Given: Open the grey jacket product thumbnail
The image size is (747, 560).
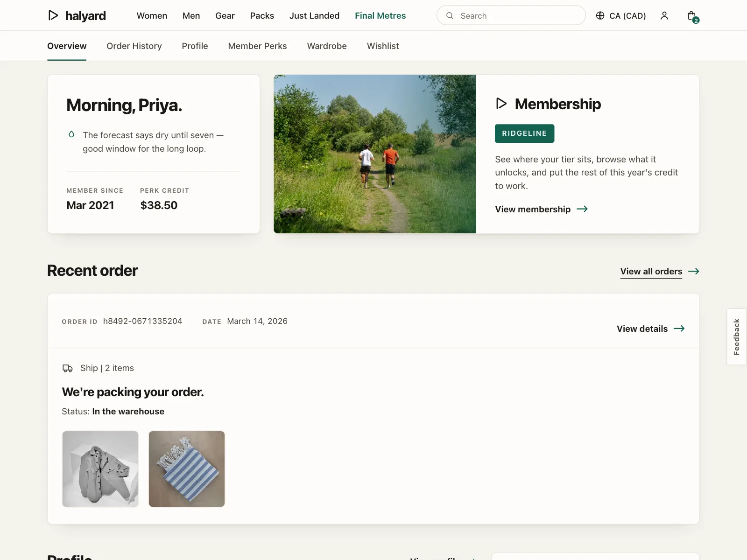Looking at the screenshot, I should pos(100,469).
